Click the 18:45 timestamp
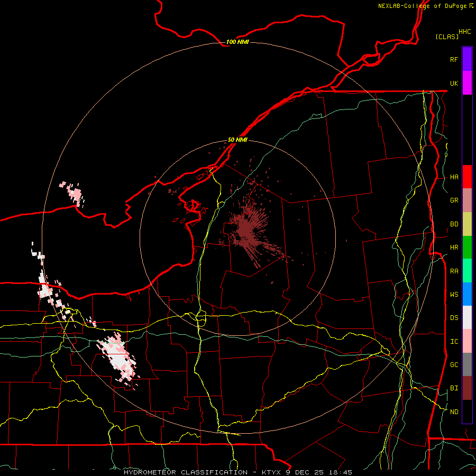The width and height of the screenshot is (476, 476). pos(340,472)
